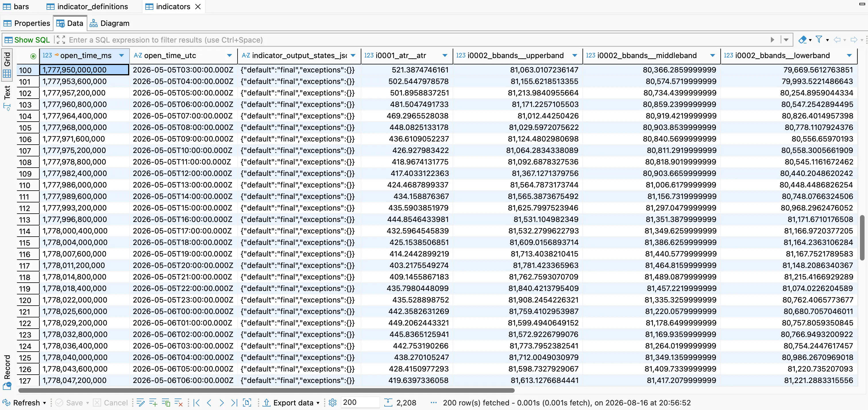Viewport: 868px width, 410px height.
Task: Click the horizontal scrollbar below the grid
Action: pyautogui.click(x=267, y=390)
